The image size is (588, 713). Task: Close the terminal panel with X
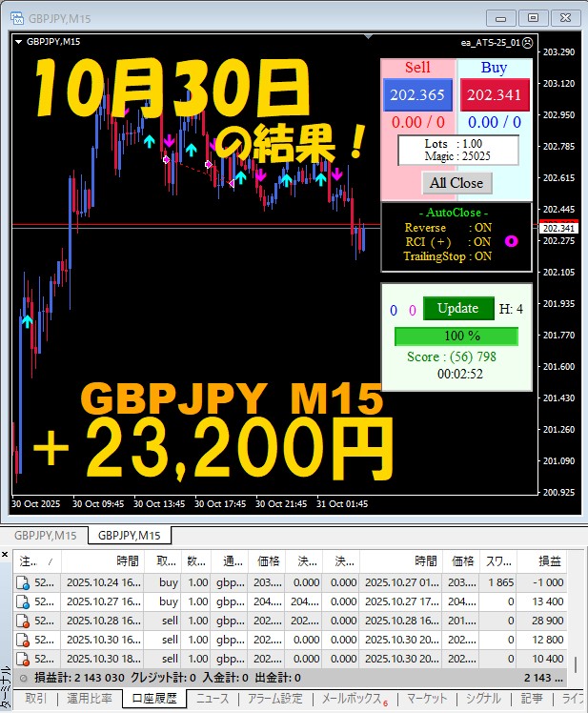[x=5, y=555]
